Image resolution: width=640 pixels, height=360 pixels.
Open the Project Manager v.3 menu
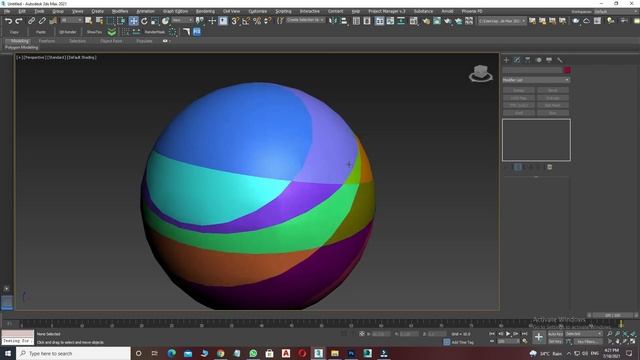point(387,11)
